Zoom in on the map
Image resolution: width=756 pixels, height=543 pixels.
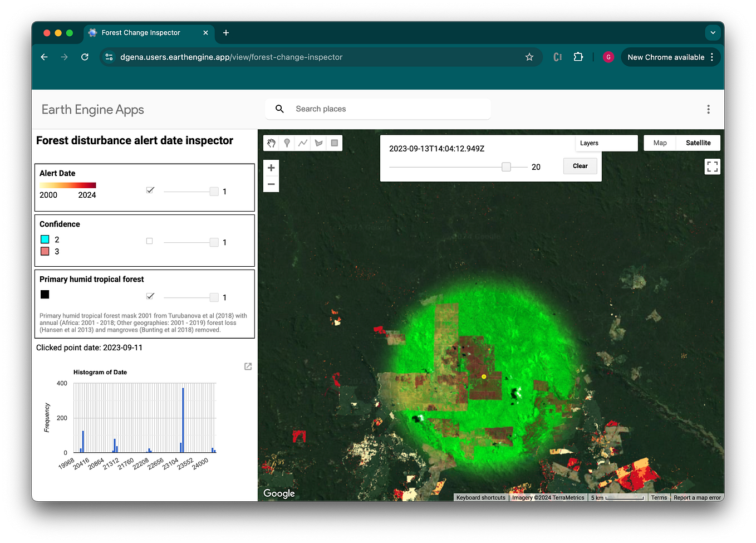click(x=271, y=168)
